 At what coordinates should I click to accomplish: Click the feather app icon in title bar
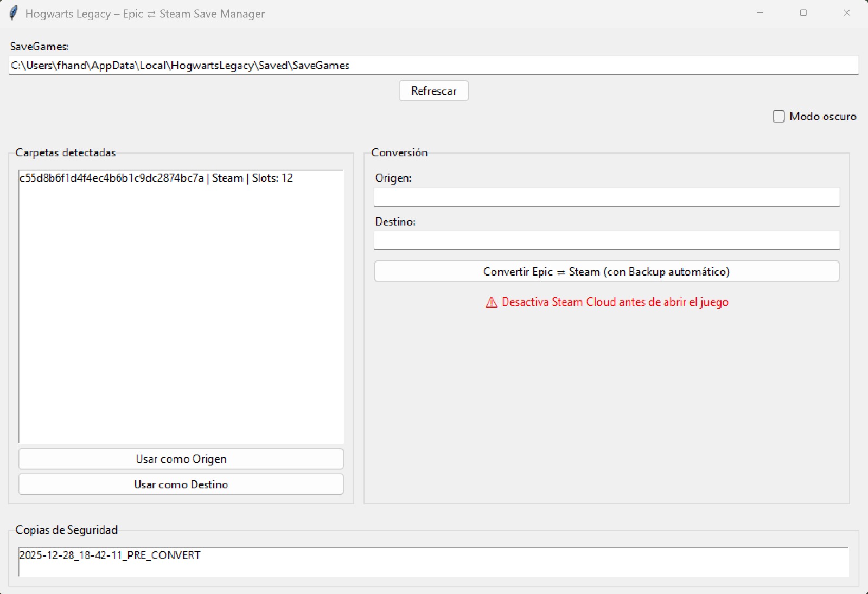point(14,13)
